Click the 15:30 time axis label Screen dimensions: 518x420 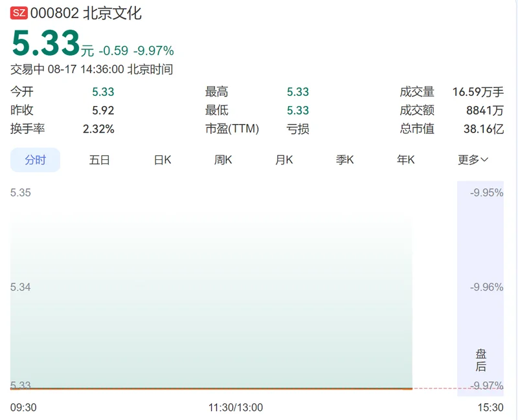pos(491,408)
